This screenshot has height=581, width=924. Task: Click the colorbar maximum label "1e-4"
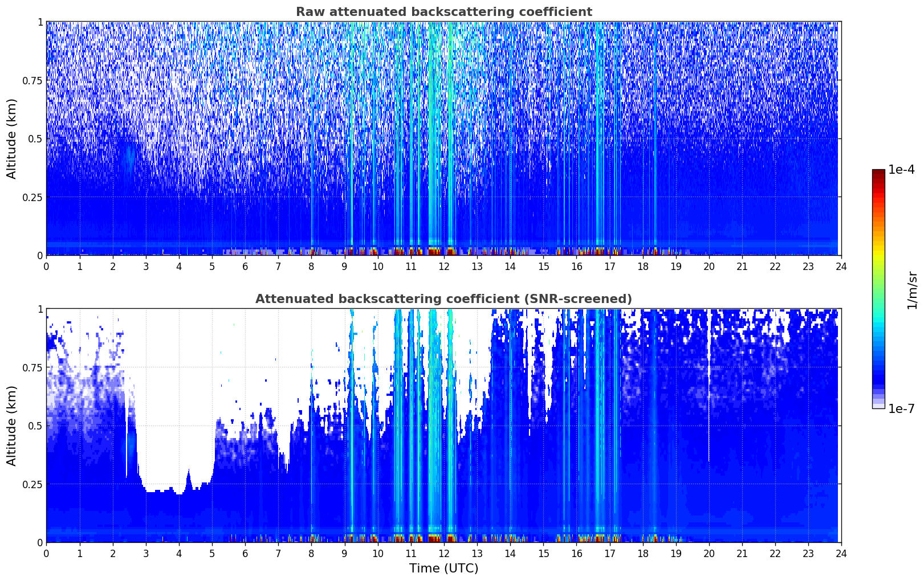point(901,170)
